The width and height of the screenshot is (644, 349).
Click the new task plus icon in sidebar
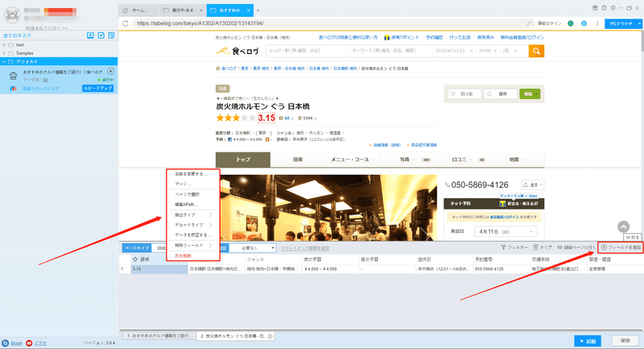coord(101,35)
